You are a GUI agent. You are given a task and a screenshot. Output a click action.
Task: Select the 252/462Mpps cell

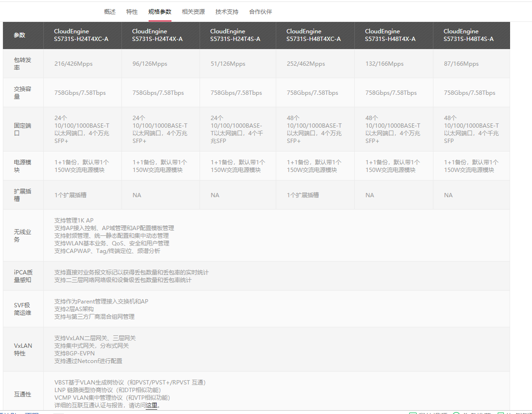[306, 64]
